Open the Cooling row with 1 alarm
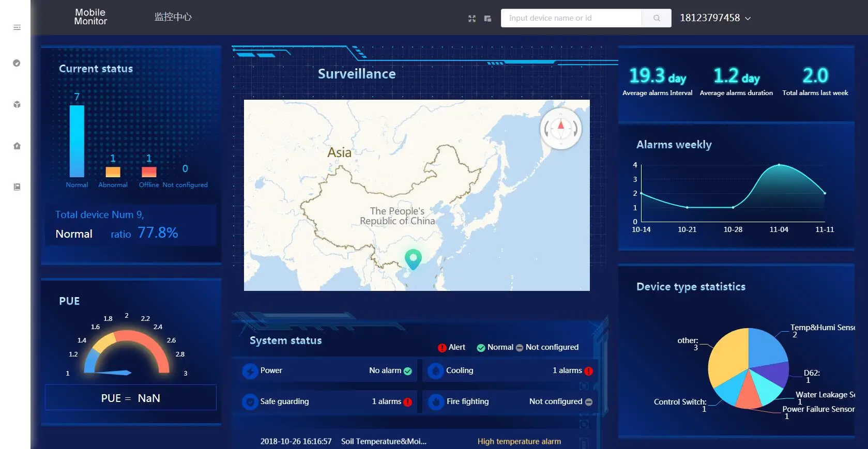Screen dimensions: 868x449 tap(510, 370)
